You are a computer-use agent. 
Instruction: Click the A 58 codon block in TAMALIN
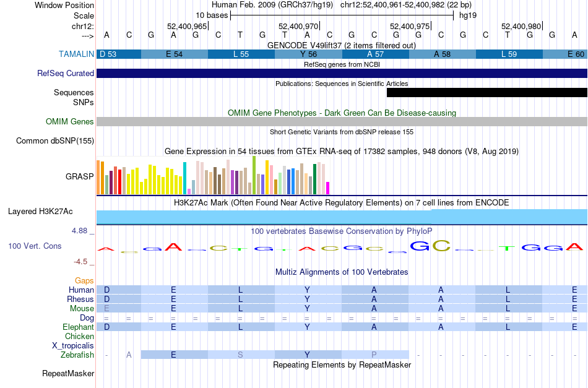tap(442, 54)
